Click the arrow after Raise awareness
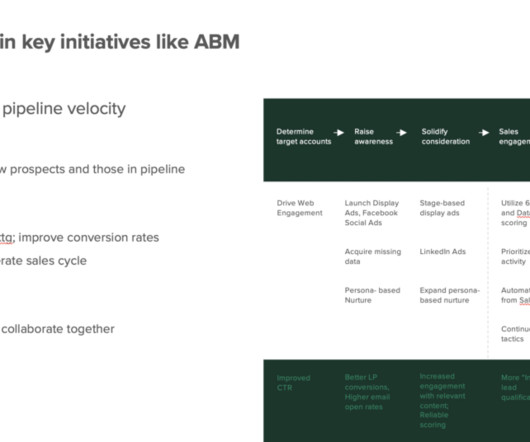 [x=402, y=132]
